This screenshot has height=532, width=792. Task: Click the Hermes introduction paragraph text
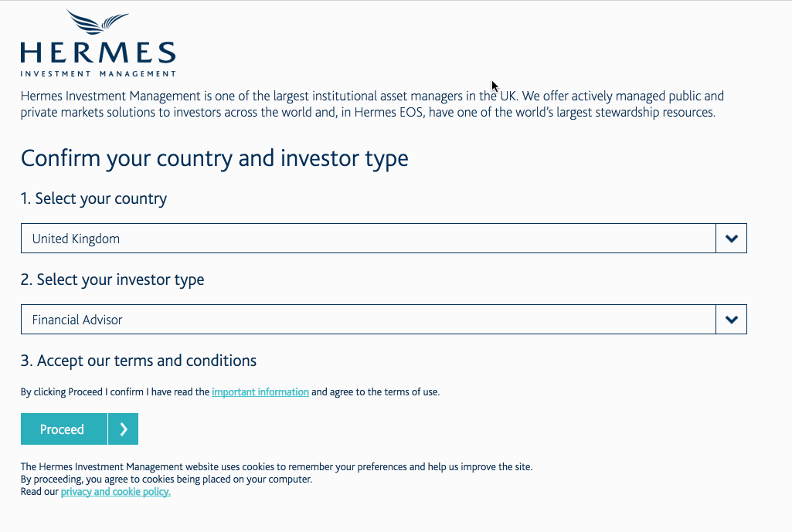371,104
